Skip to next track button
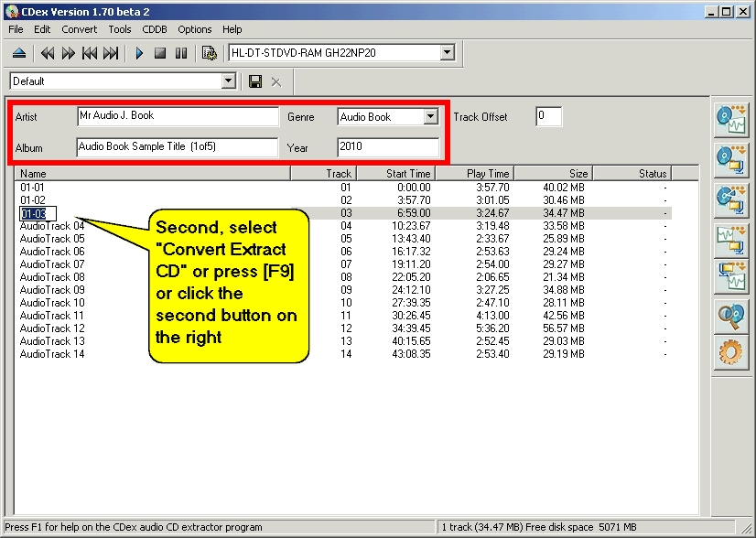The height and width of the screenshot is (538, 756). 111,53
